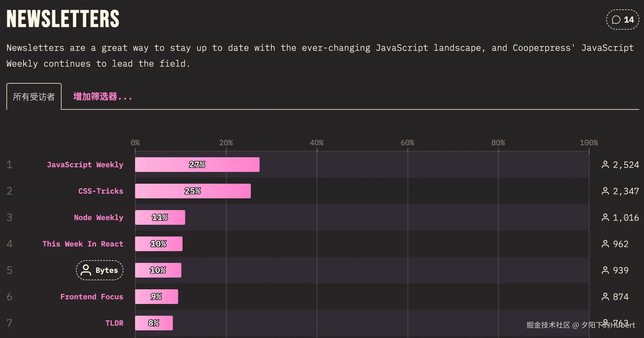This screenshot has width=644, height=338.
Task: Click the user icon beside 1,016
Action: 605,217
